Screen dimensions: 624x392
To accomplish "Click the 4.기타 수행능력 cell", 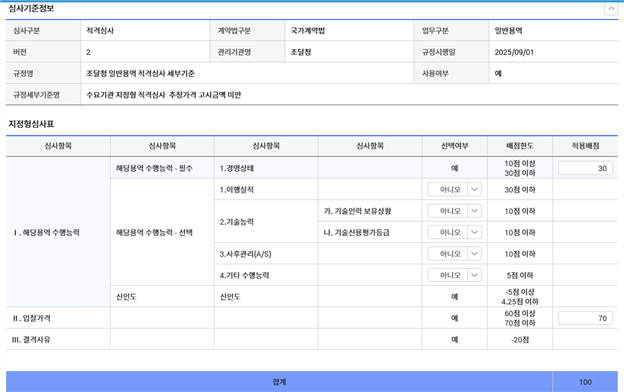I will (x=266, y=275).
